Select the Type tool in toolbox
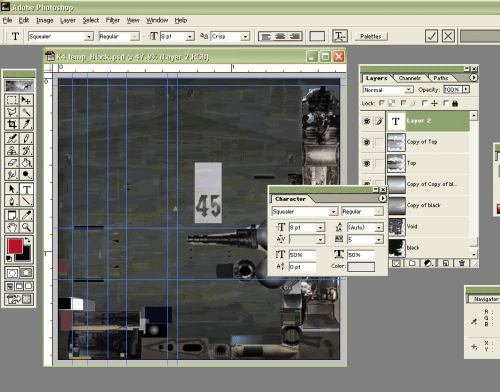This screenshot has width=500, height=392. tap(26, 189)
